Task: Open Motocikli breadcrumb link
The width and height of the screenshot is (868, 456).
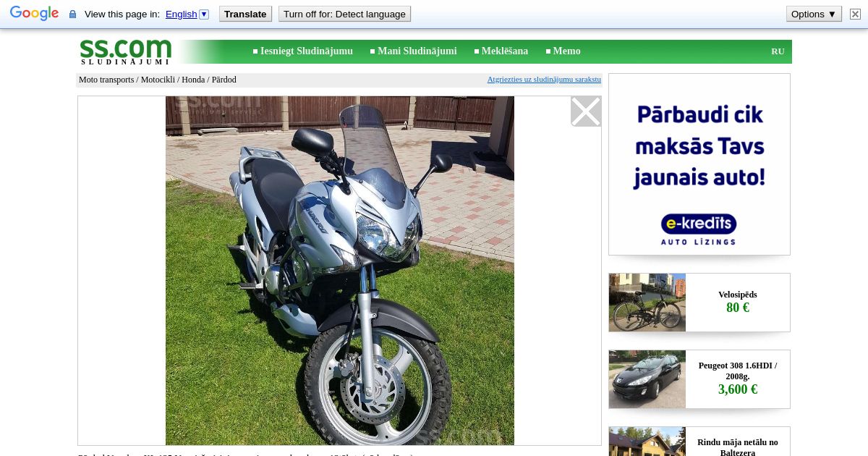Action: [x=158, y=80]
